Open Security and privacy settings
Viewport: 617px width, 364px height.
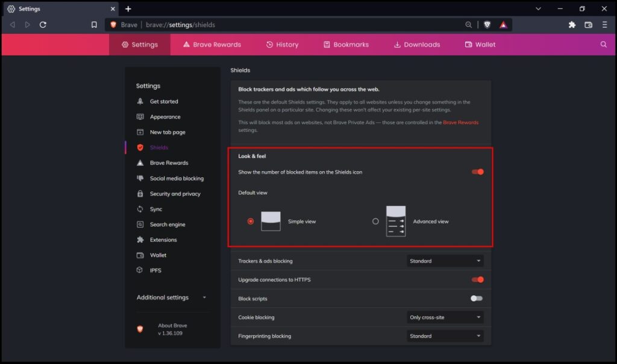pos(175,193)
